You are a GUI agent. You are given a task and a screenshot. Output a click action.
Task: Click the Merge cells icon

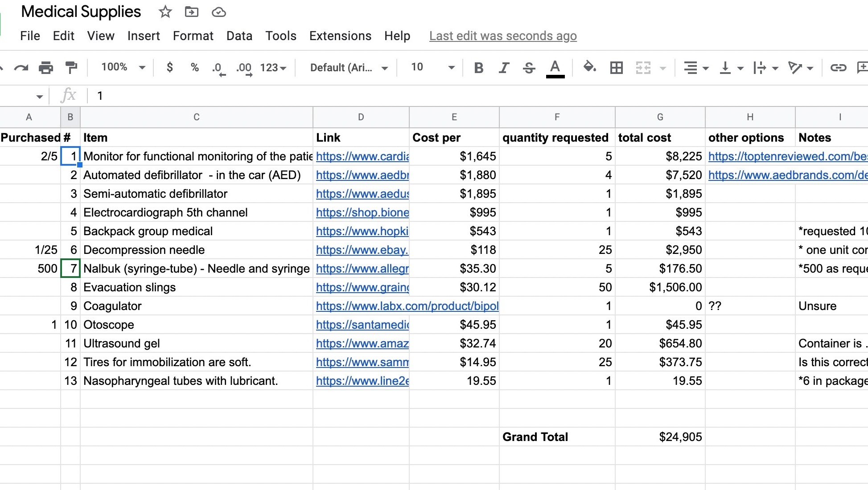643,68
